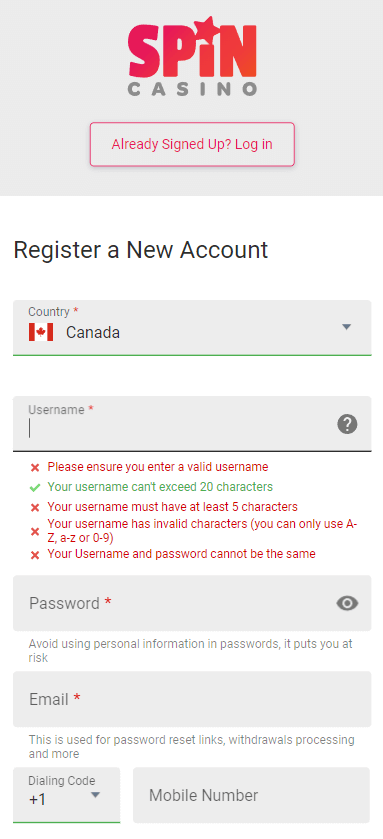Expand the Dialing Code arrow
The image size is (383, 839).
(x=95, y=795)
